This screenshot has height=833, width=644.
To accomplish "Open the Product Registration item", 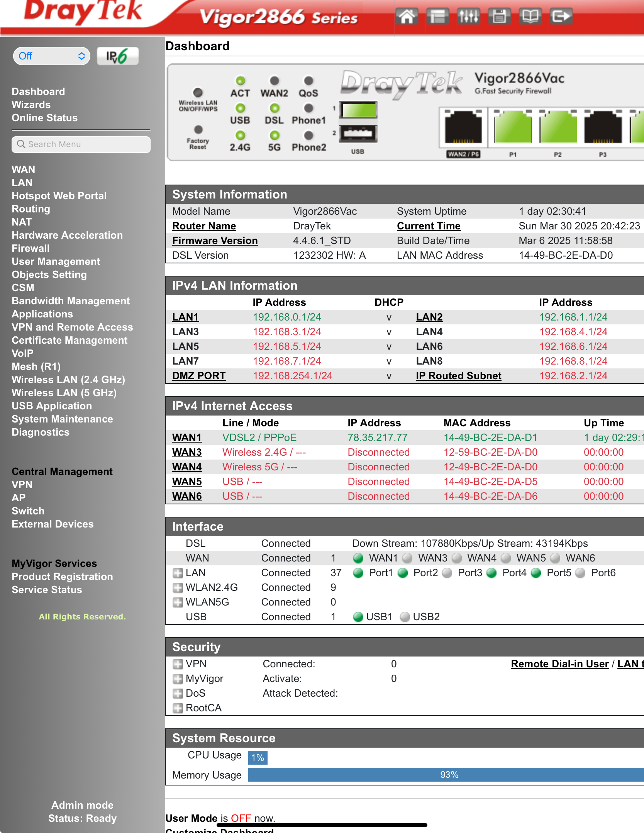I will 62,577.
